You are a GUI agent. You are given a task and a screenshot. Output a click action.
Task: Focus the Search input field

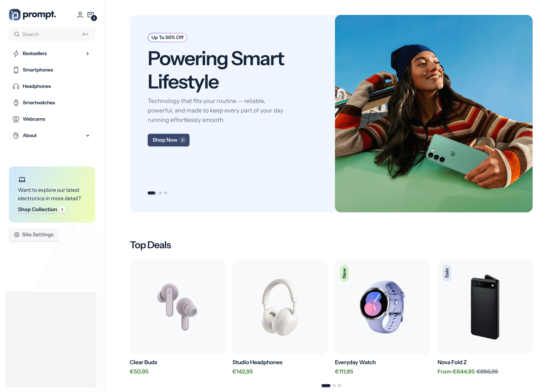(x=52, y=34)
